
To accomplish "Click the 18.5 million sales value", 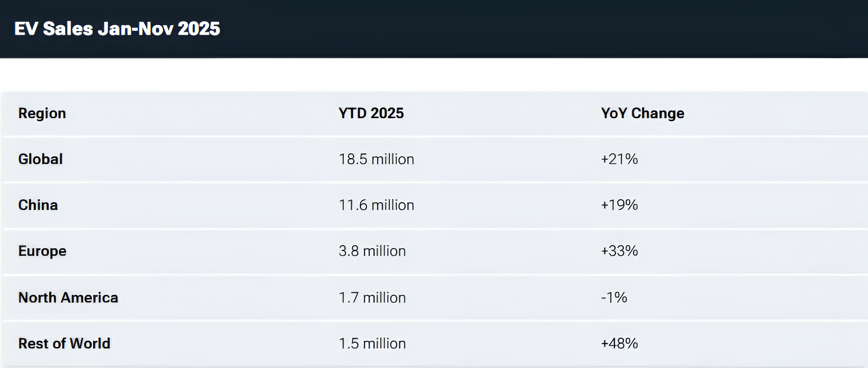I will (376, 159).
